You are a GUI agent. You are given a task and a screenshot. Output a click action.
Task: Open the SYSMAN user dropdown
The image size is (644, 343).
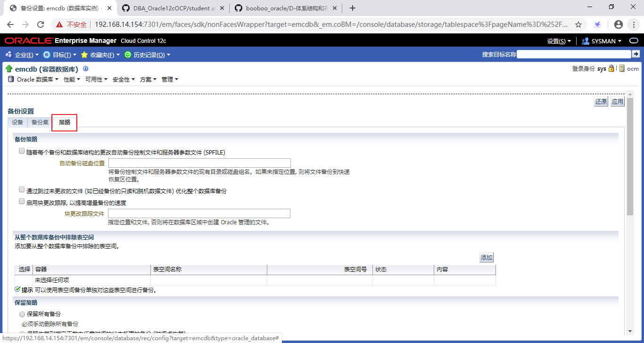(602, 41)
